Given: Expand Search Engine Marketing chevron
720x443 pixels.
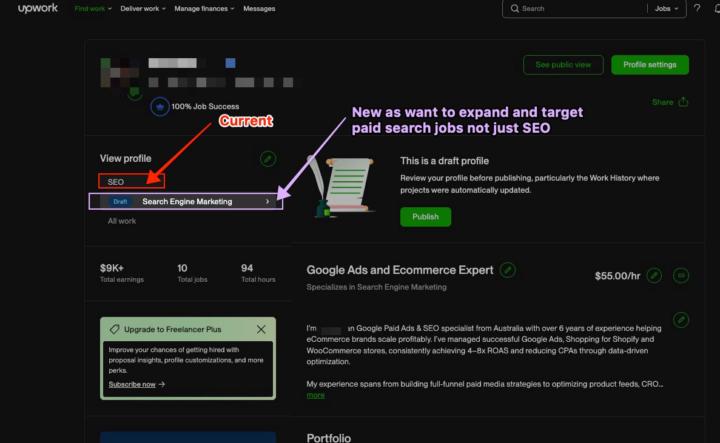Looking at the screenshot, I should 267,202.
